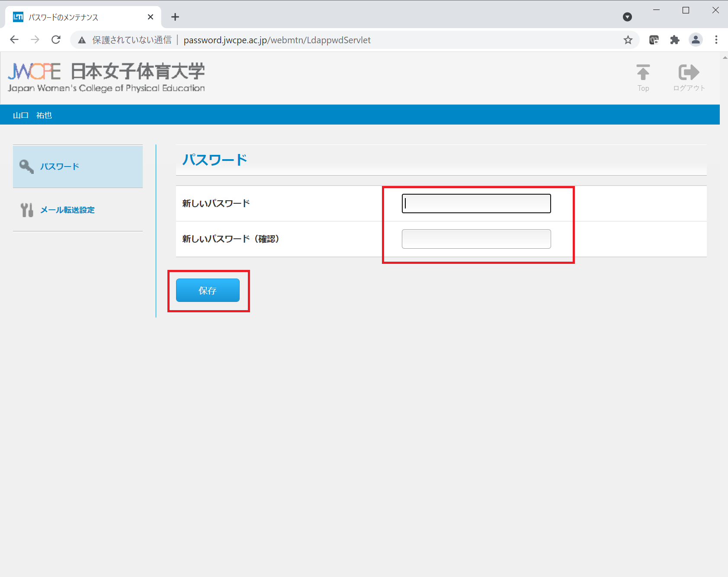Image resolution: width=728 pixels, height=577 pixels.
Task: Minimize the browser window
Action: pyautogui.click(x=656, y=10)
